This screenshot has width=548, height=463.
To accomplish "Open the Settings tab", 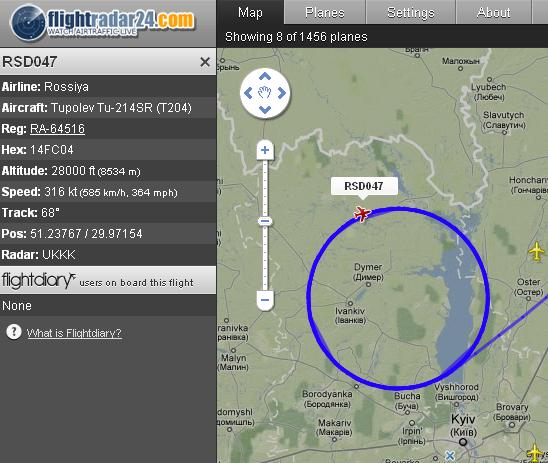I will point(411,13).
